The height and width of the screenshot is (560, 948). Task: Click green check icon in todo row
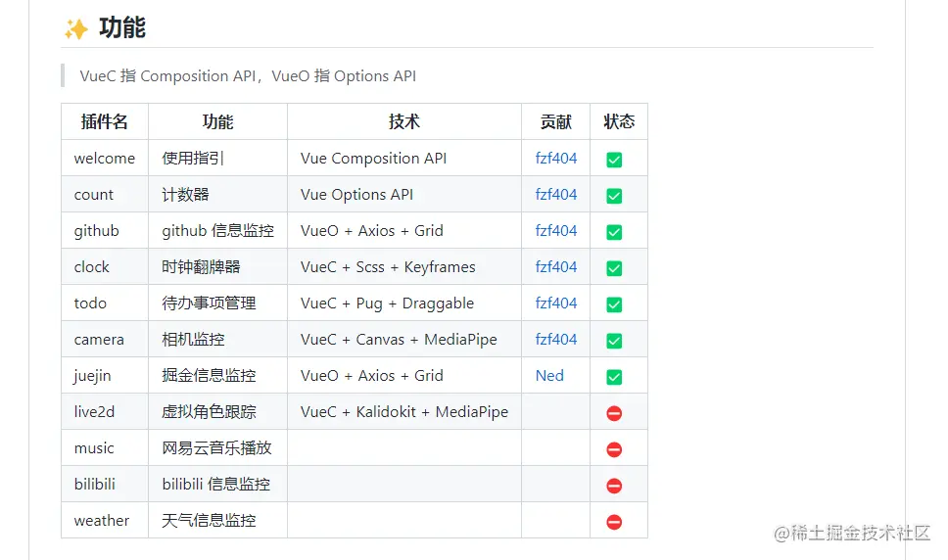[x=614, y=304]
